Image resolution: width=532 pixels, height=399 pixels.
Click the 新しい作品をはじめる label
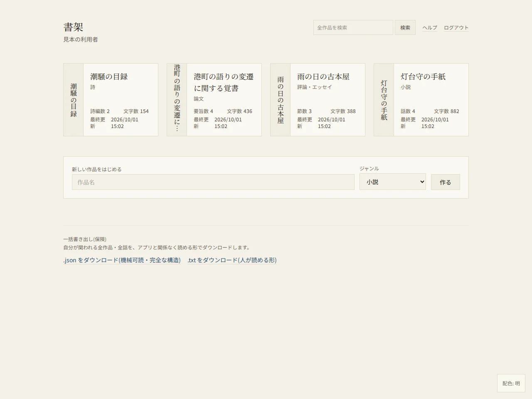pyautogui.click(x=97, y=170)
